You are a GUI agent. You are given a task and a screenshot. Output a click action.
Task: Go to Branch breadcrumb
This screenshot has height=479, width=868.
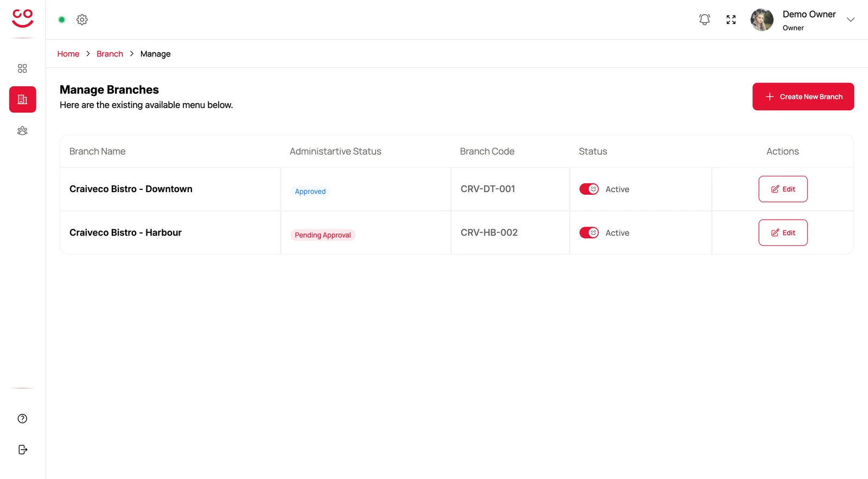[x=110, y=54]
